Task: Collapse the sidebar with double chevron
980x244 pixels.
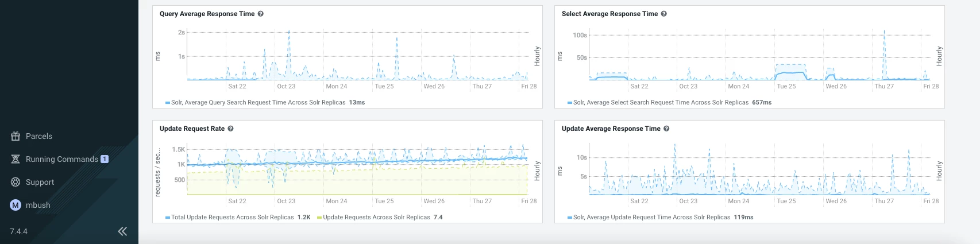Action: (x=122, y=231)
